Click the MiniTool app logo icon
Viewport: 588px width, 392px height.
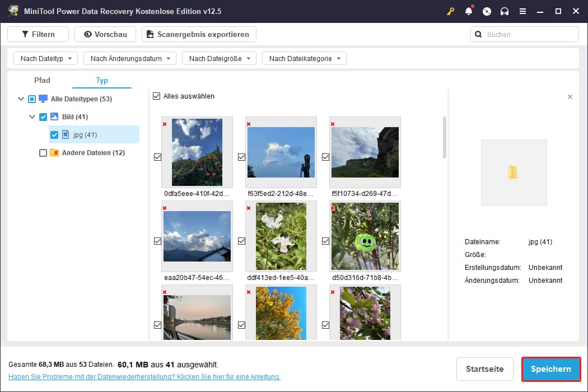pyautogui.click(x=13, y=11)
